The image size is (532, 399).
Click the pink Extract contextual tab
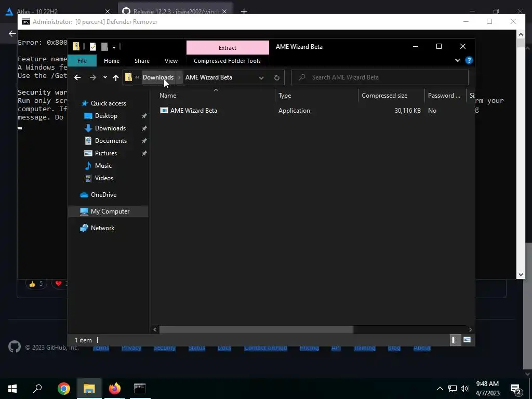click(x=228, y=47)
